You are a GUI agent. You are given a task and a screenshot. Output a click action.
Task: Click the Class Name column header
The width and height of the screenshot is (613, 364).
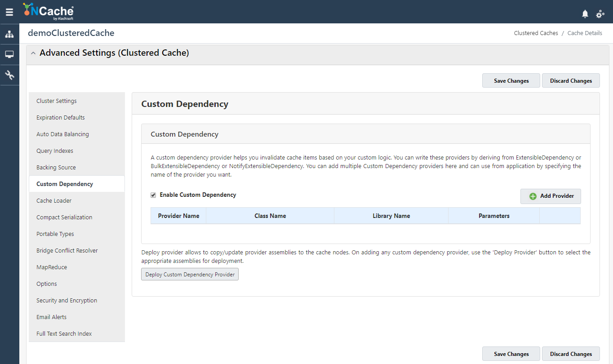coord(270,216)
